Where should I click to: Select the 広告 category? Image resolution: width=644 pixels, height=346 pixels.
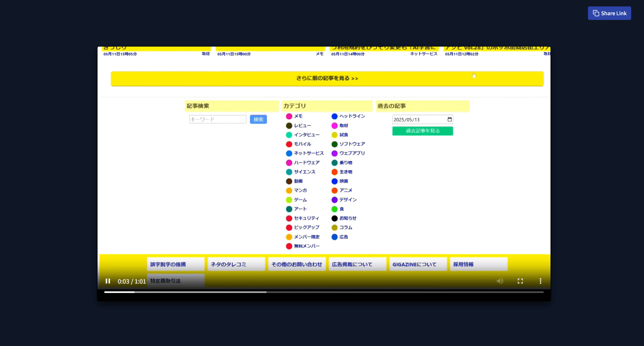[340, 237]
